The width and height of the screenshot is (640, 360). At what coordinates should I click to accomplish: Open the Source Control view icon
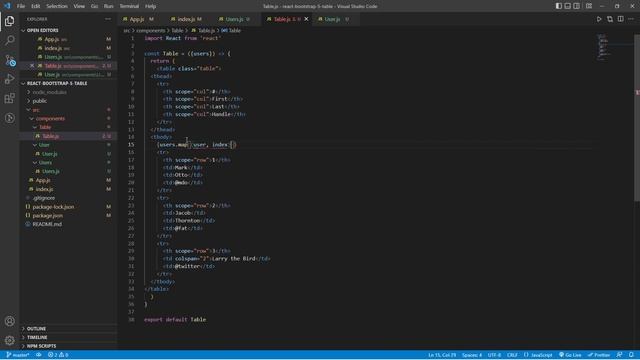point(9,60)
